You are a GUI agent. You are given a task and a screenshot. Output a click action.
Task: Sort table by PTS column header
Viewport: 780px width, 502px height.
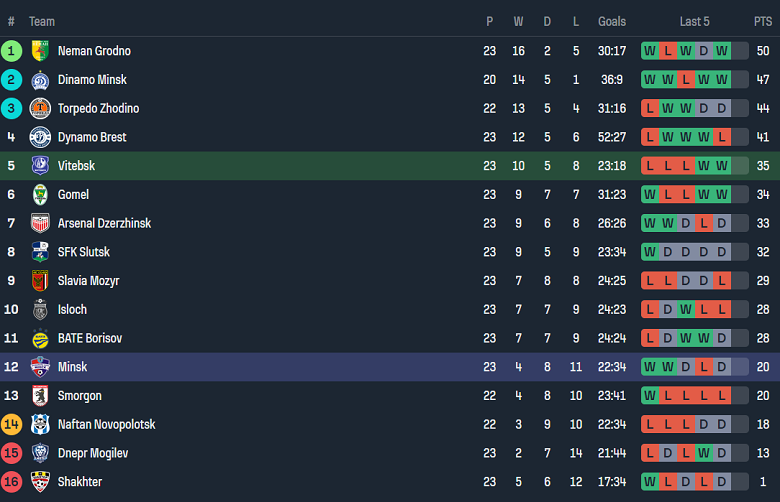763,21
